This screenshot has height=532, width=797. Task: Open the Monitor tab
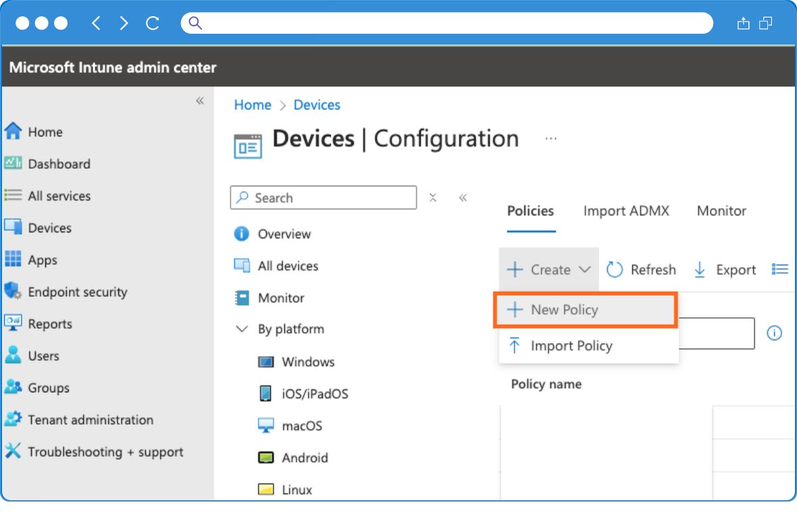point(721,211)
